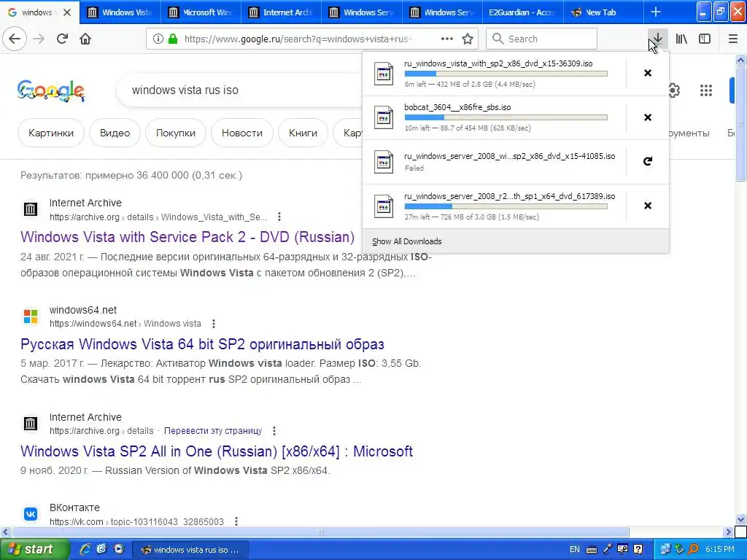The image size is (747, 560).
Task: Click the EN language indicator in taskbar
Action: 575,550
